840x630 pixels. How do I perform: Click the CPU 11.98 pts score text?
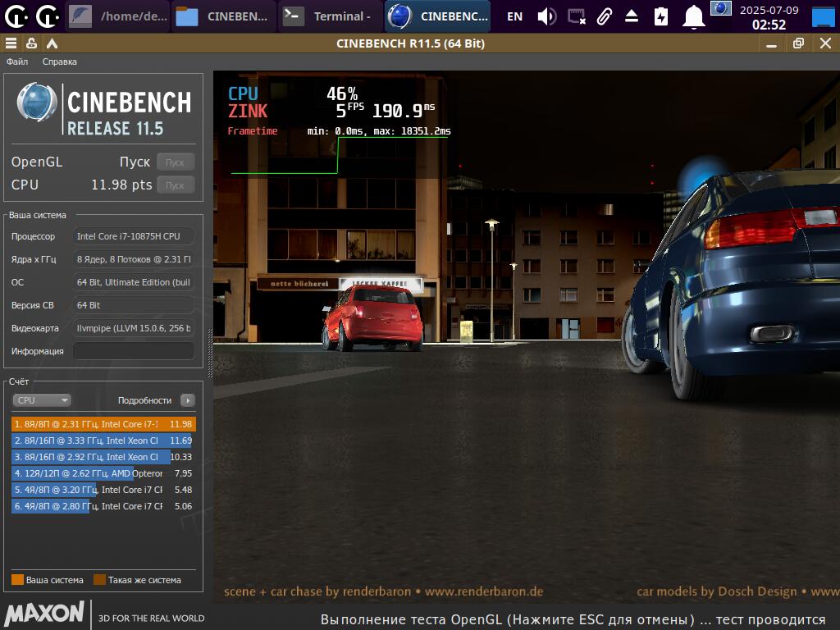pos(121,185)
